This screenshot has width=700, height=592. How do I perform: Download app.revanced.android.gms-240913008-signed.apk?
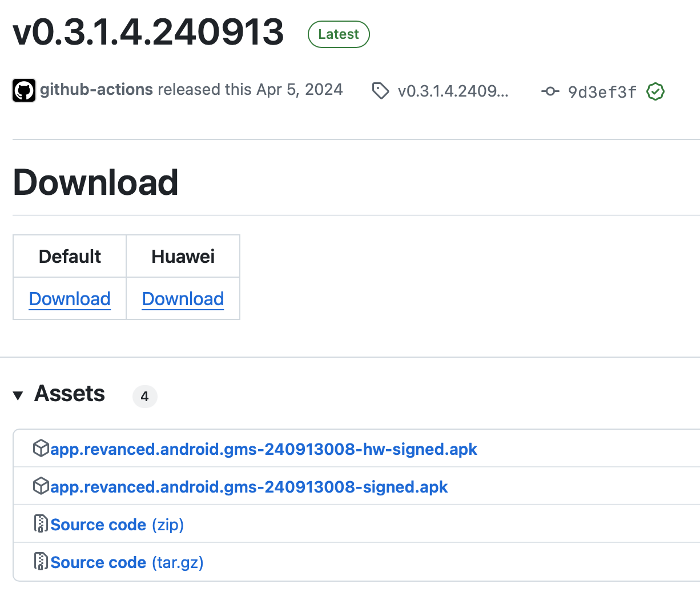click(248, 487)
